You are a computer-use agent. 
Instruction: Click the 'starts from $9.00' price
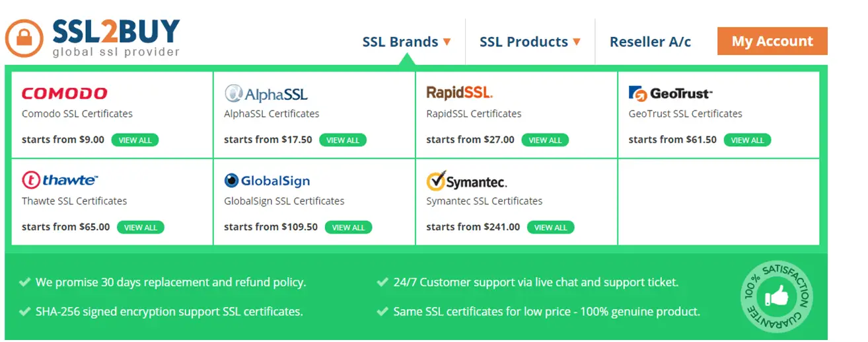[x=63, y=140]
